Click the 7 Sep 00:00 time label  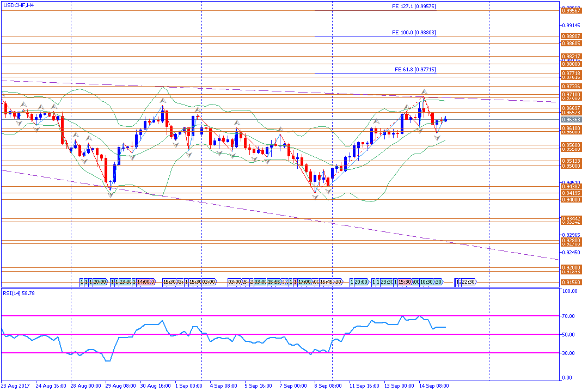point(293,385)
